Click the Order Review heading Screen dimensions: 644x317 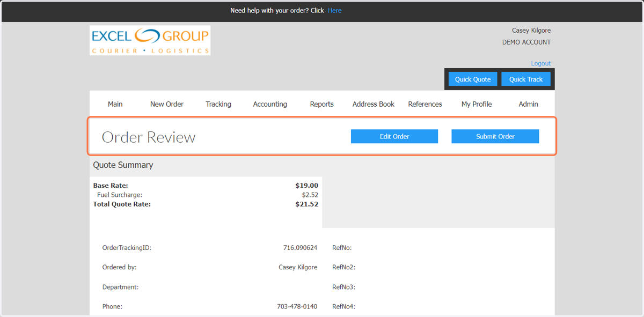tap(149, 137)
